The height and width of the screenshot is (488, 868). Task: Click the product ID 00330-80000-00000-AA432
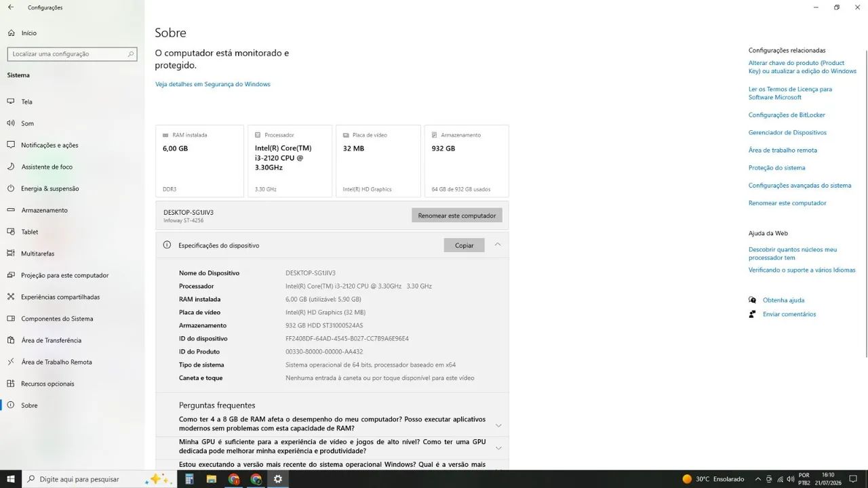(x=324, y=352)
